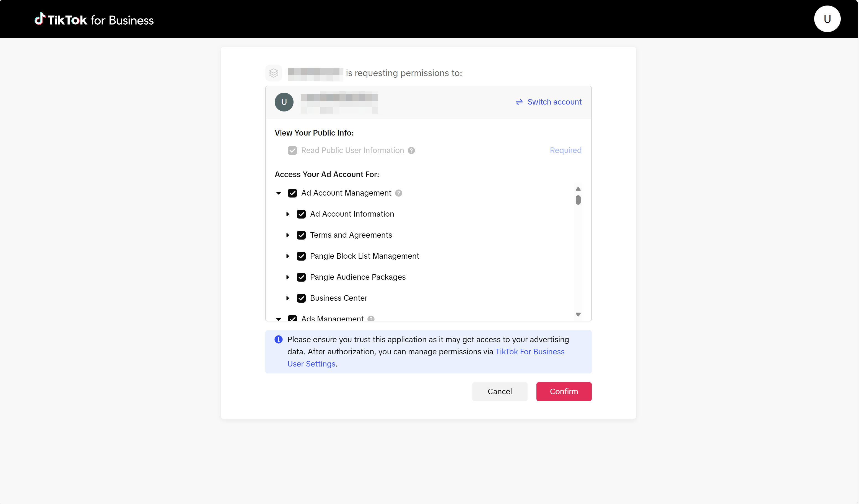
Task: Toggle the Terms and Agreements checkbox
Action: (301, 235)
